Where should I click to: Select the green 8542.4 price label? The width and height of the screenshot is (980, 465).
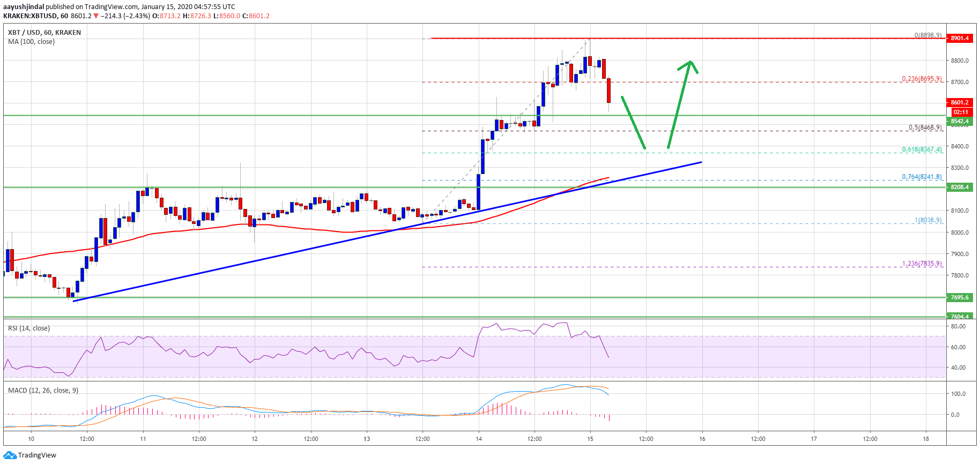tap(960, 121)
